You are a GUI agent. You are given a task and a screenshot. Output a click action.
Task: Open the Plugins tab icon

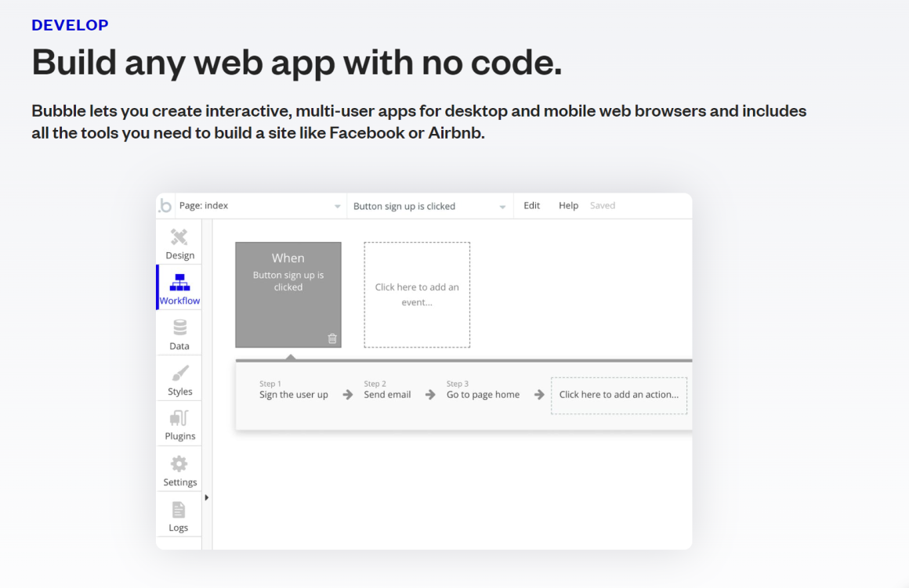pos(179,418)
